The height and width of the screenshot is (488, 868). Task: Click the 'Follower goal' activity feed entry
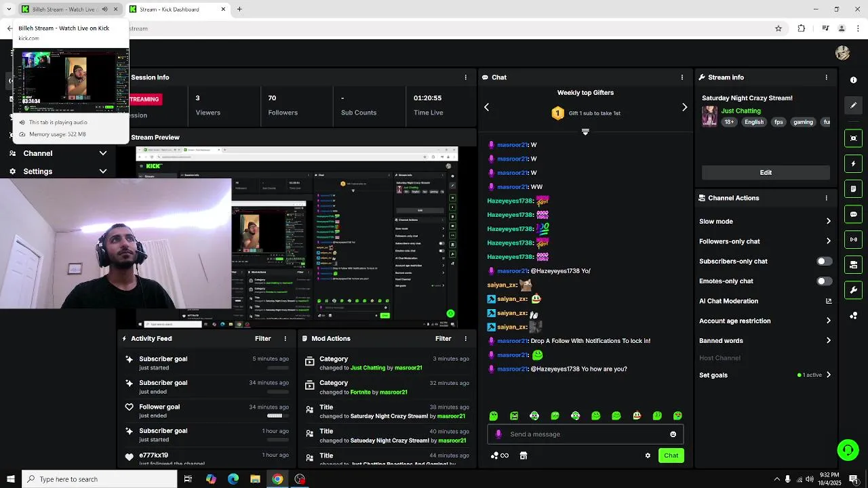(205, 411)
